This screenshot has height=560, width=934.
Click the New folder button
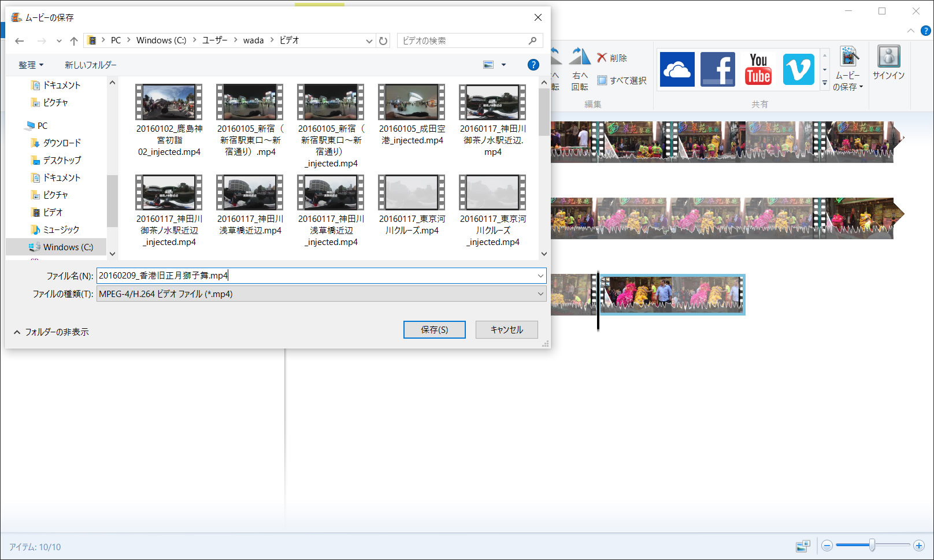pyautogui.click(x=90, y=65)
